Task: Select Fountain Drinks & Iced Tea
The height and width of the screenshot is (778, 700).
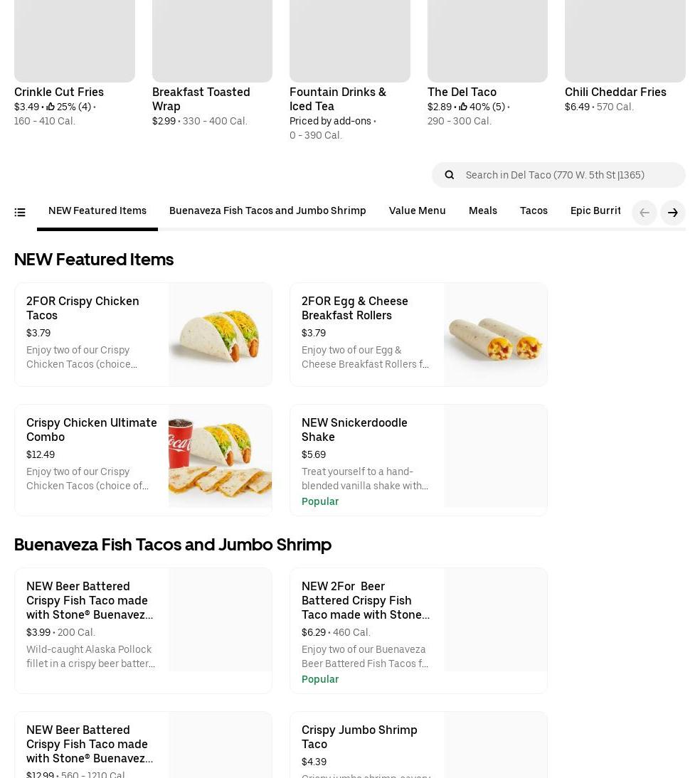Action: (338, 99)
